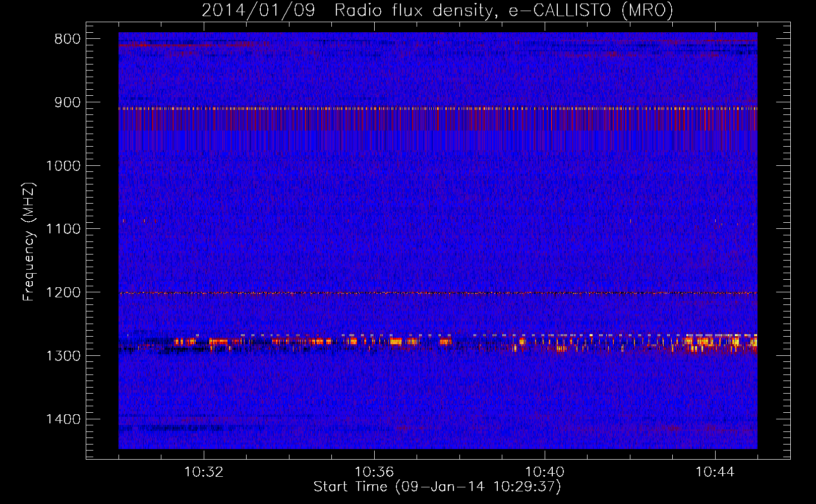Image resolution: width=816 pixels, height=504 pixels.
Task: Select the 1300 frequency tick label
Action: click(x=63, y=356)
